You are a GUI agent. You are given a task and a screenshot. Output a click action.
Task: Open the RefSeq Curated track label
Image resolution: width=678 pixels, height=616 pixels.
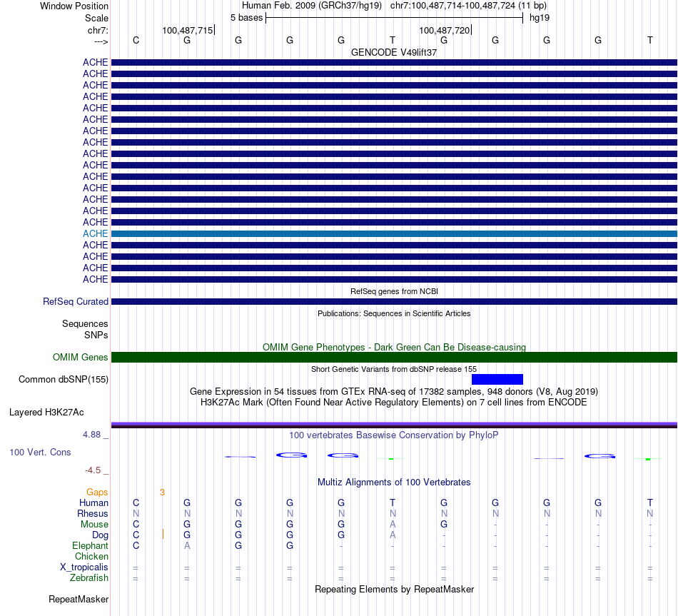[76, 301]
